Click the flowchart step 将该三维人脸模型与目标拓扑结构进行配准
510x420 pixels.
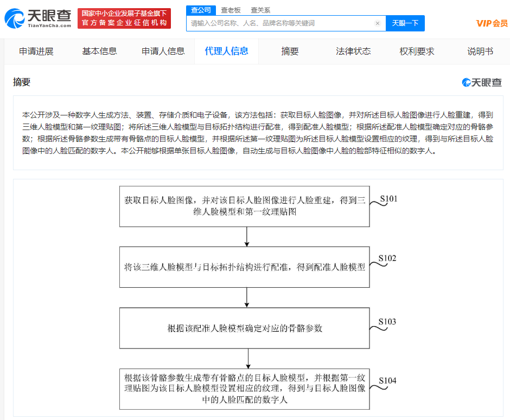pyautogui.click(x=244, y=267)
